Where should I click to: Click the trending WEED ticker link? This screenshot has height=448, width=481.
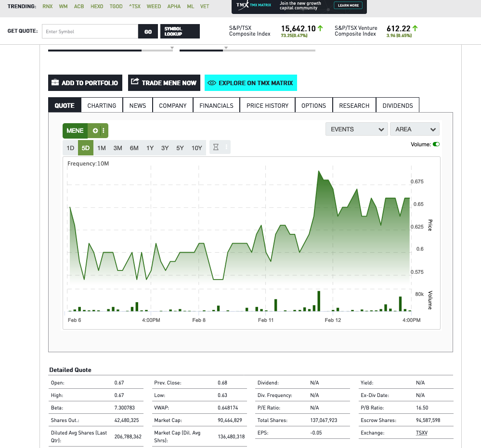tap(154, 6)
